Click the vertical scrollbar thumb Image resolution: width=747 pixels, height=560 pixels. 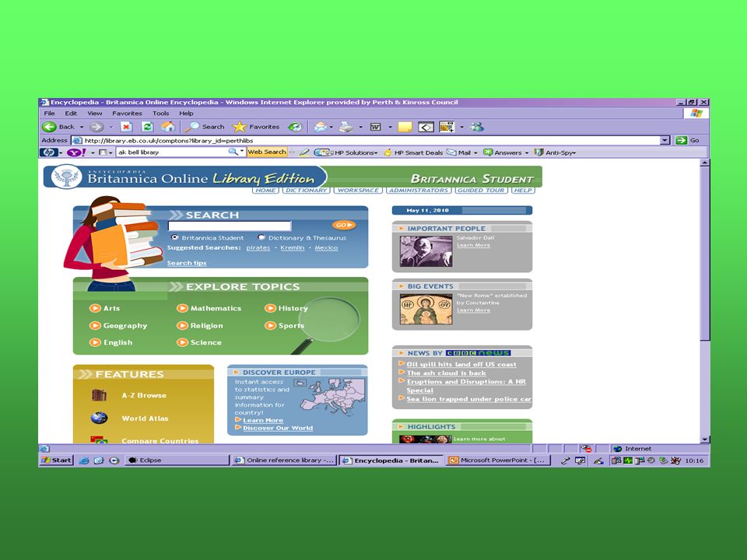point(705,254)
